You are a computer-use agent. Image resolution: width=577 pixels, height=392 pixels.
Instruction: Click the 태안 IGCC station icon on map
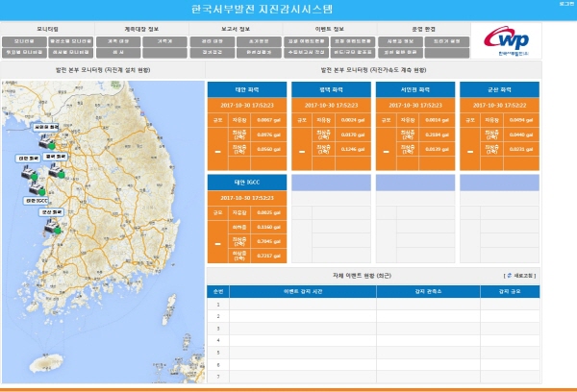(35, 190)
